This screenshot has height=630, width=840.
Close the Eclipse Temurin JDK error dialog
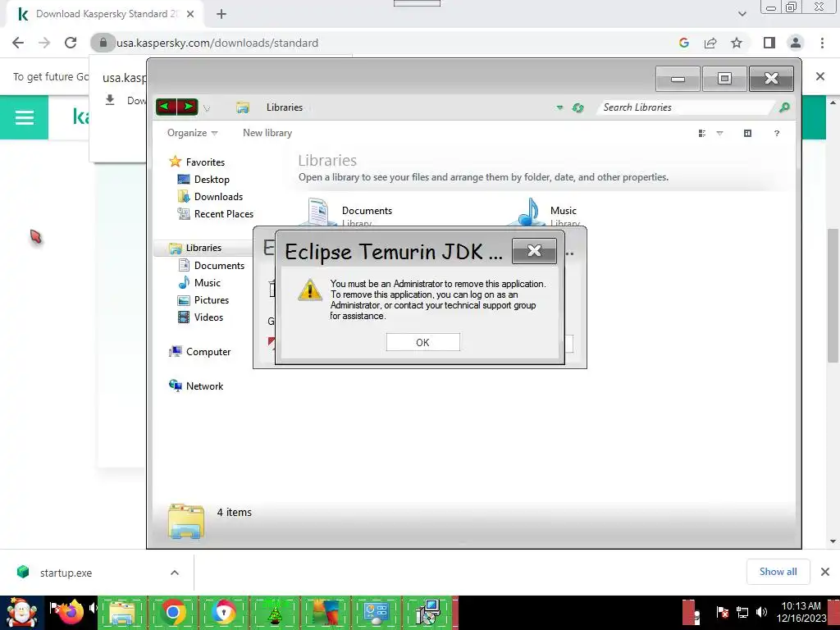[x=533, y=251]
